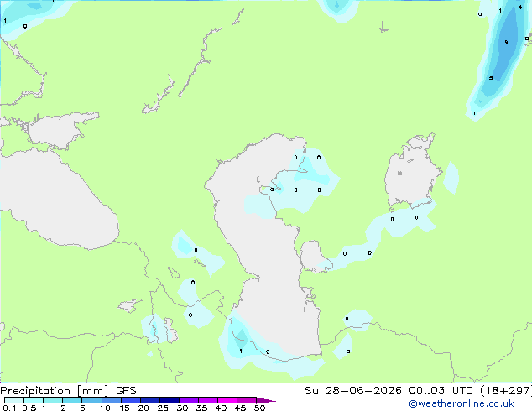Pick the 45–50 mm legend color swatch

pyautogui.click(x=247, y=400)
